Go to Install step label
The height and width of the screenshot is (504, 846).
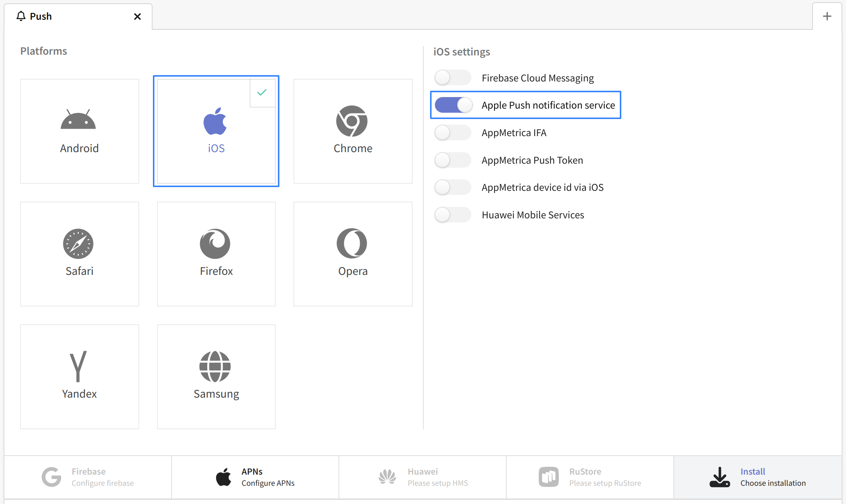click(x=753, y=471)
